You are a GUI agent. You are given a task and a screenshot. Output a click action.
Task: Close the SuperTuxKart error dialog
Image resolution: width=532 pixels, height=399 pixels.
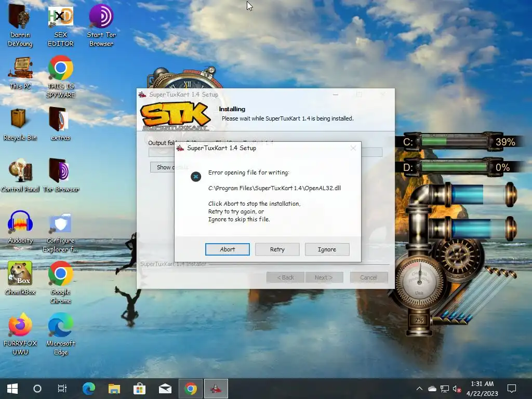(353, 148)
